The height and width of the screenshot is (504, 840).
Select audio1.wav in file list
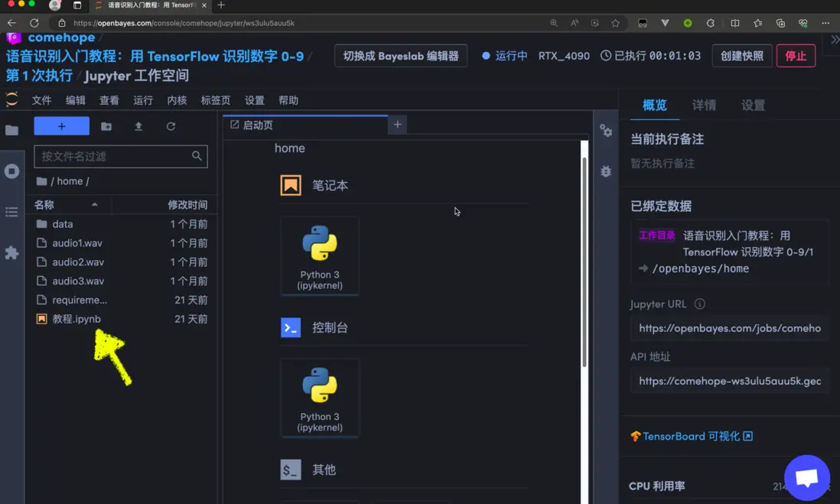click(122, 243)
